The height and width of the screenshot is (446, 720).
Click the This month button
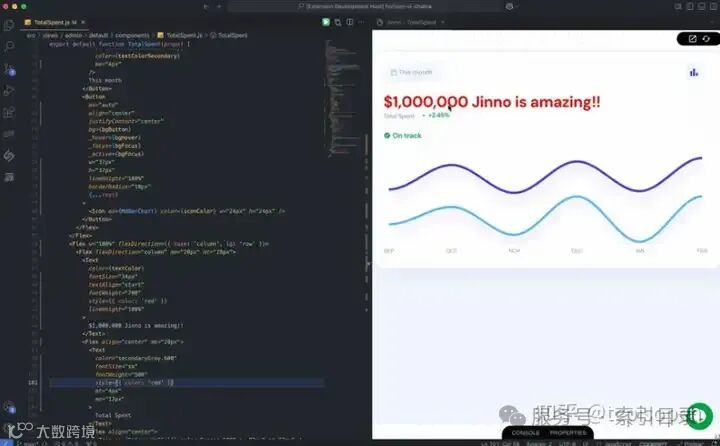411,73
